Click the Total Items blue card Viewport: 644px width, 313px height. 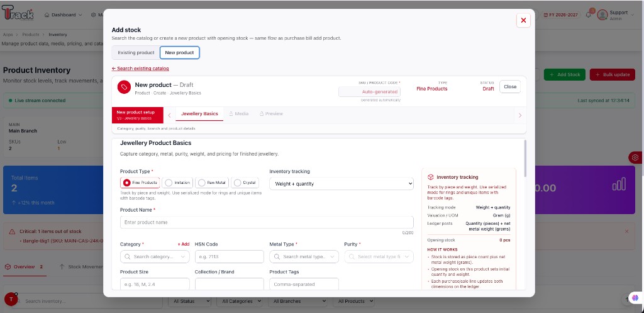click(53, 190)
